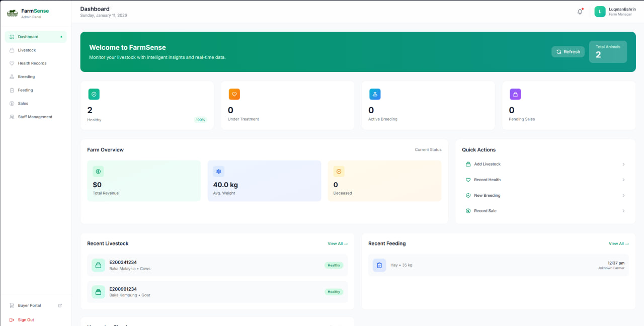Expand the New Breeding quick action chevron
The height and width of the screenshot is (326, 644).
click(624, 195)
